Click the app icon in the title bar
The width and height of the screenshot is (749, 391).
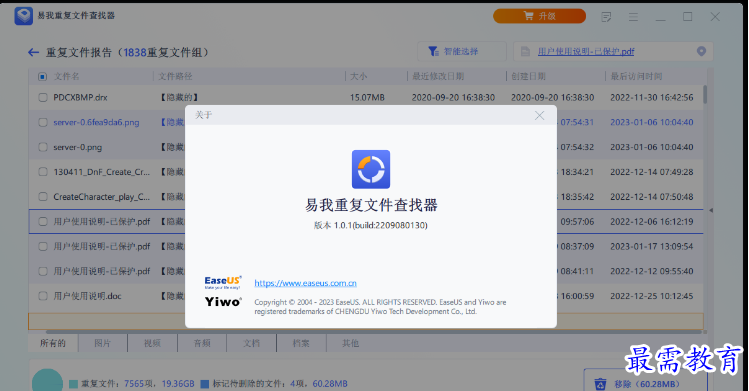(23, 16)
